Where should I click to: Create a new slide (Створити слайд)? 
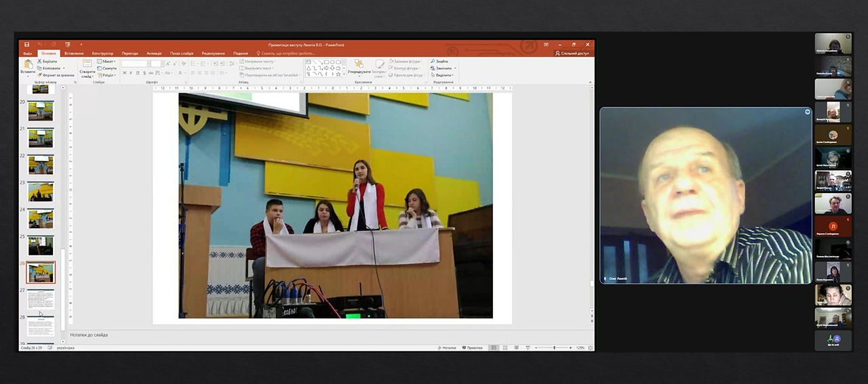pyautogui.click(x=87, y=68)
